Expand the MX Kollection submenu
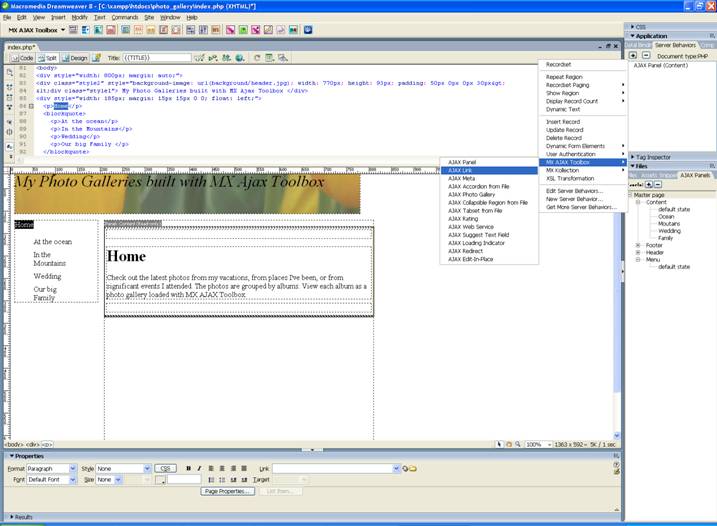 583,170
